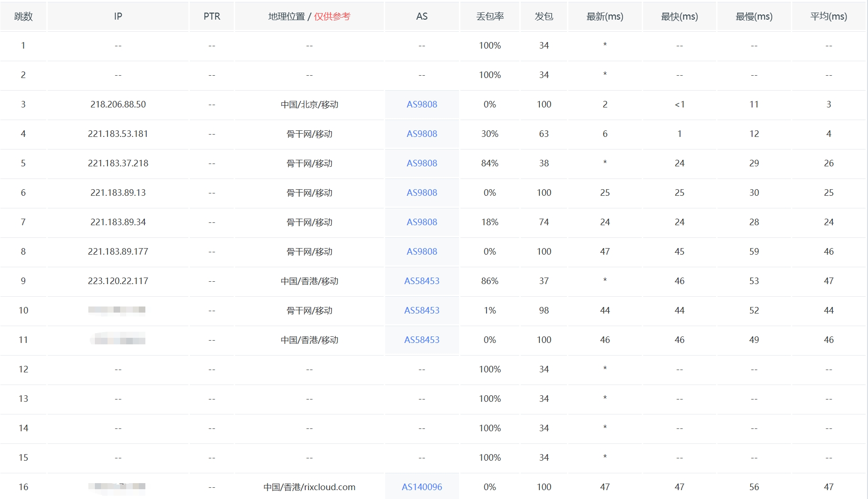Open the AS9808 link for 218.206.88.50
The image size is (868, 499).
(x=422, y=104)
